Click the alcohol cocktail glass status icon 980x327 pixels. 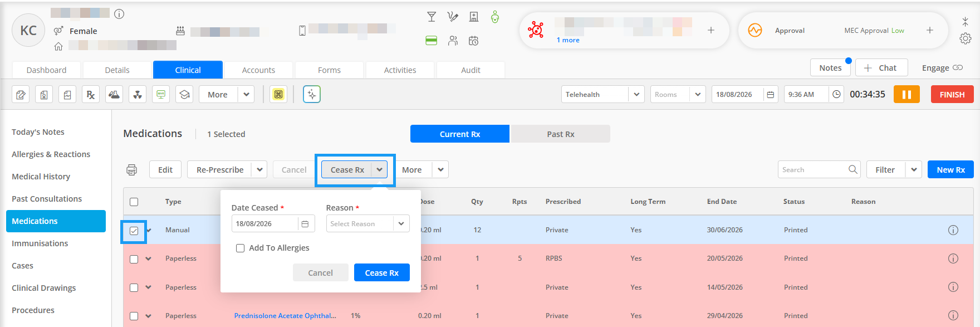432,17
